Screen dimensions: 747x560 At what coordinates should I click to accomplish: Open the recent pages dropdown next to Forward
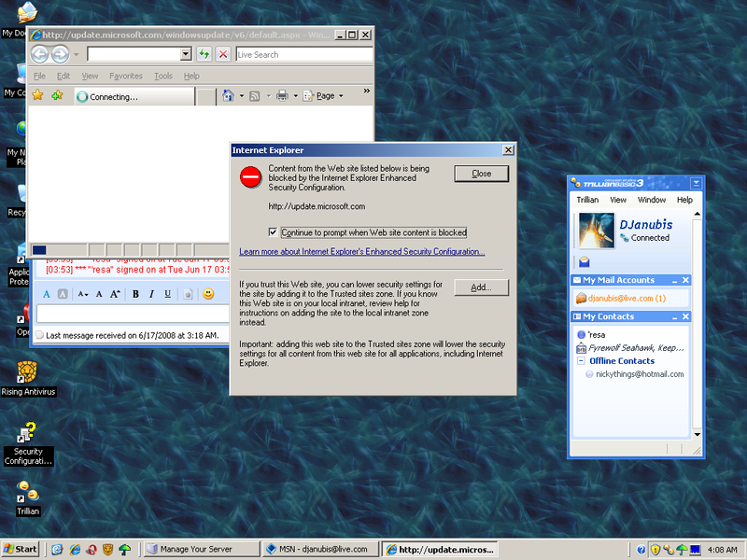pyautogui.click(x=76, y=55)
